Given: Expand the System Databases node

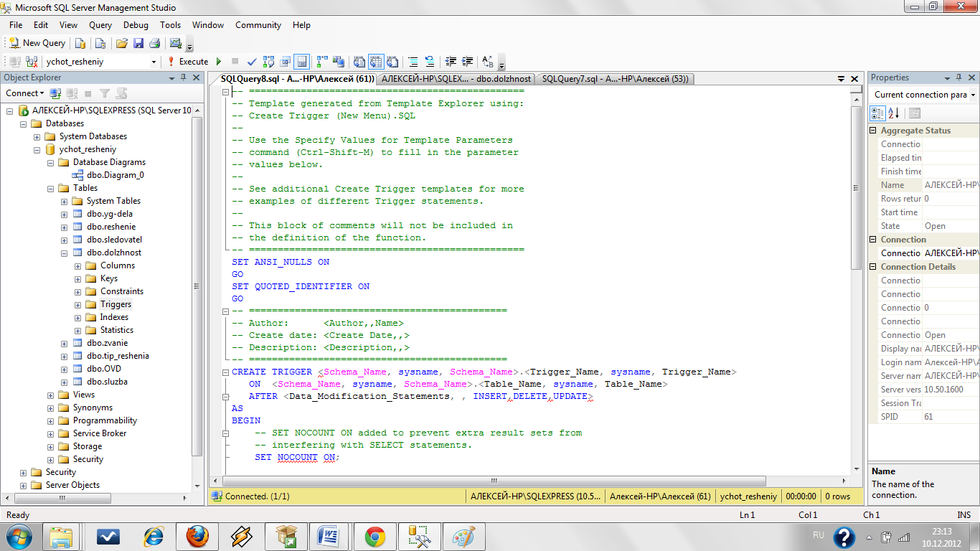Looking at the screenshot, I should [37, 136].
